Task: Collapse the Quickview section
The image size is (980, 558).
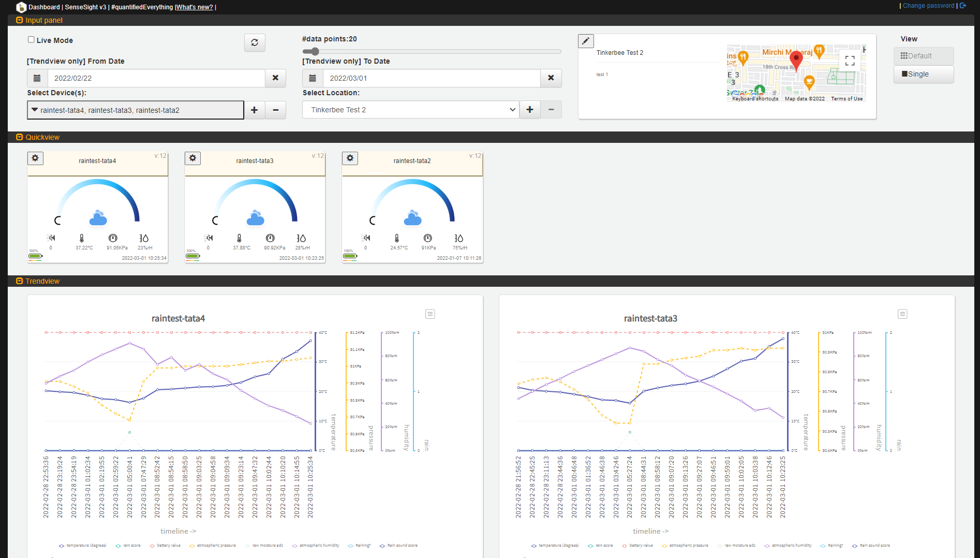Action: click(x=20, y=137)
